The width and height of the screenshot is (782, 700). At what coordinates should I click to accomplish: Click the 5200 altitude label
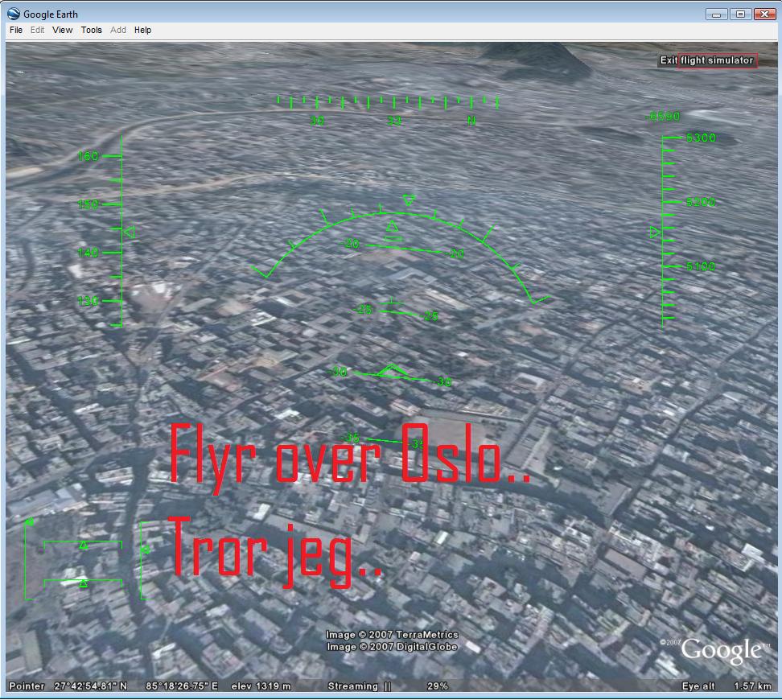pyautogui.click(x=701, y=202)
